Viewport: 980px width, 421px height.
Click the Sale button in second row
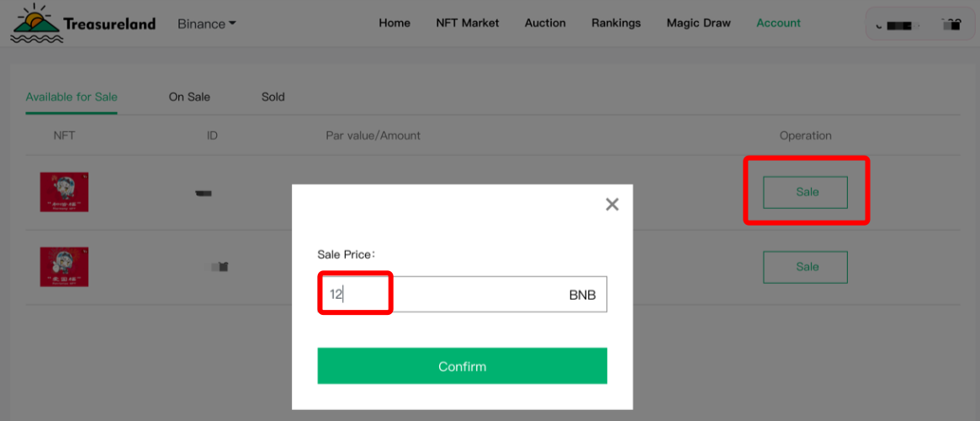click(805, 267)
